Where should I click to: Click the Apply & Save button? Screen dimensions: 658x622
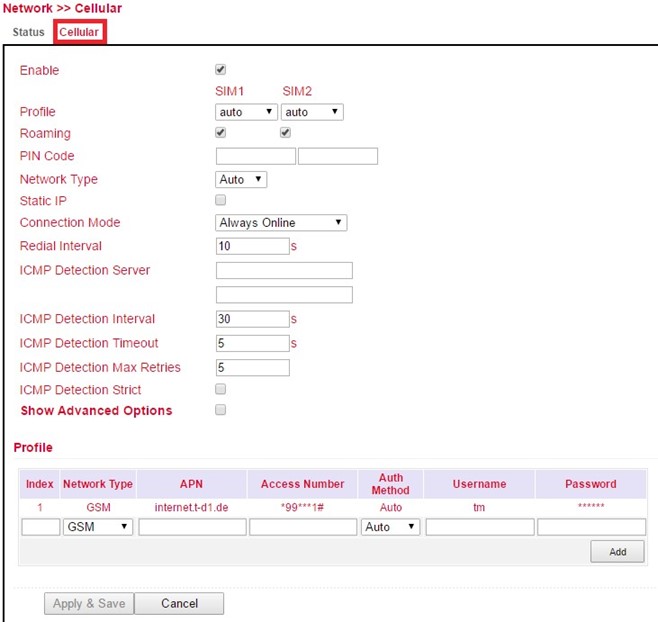pyautogui.click(x=89, y=604)
